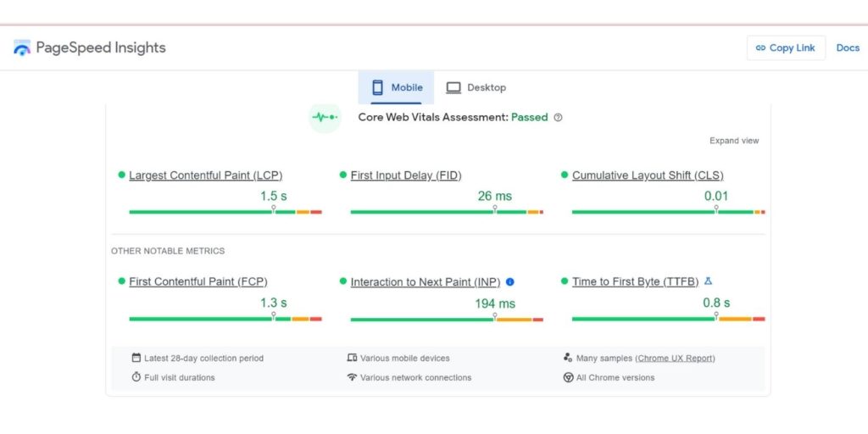Click the green dot next to First Input Delay

click(x=343, y=175)
